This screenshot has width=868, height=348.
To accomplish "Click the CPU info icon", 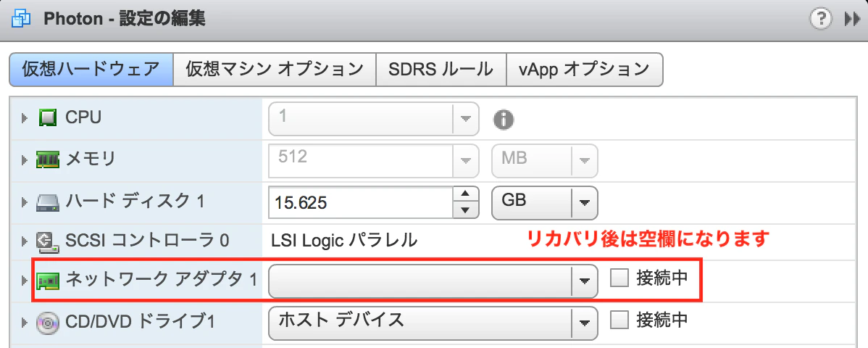I will (504, 120).
